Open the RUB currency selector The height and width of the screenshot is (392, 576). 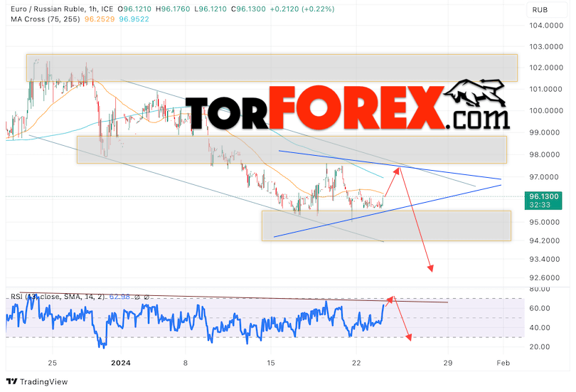tap(546, 10)
